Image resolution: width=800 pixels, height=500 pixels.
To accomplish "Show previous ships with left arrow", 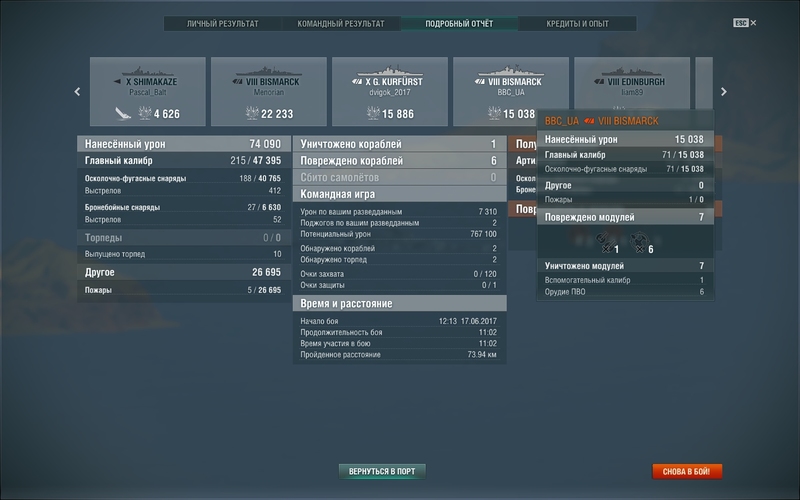I will (x=78, y=92).
